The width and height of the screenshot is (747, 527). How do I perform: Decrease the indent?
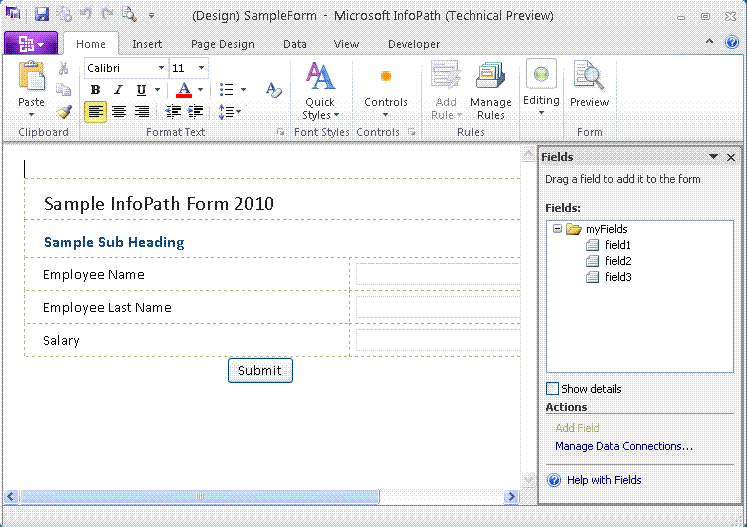click(x=173, y=112)
